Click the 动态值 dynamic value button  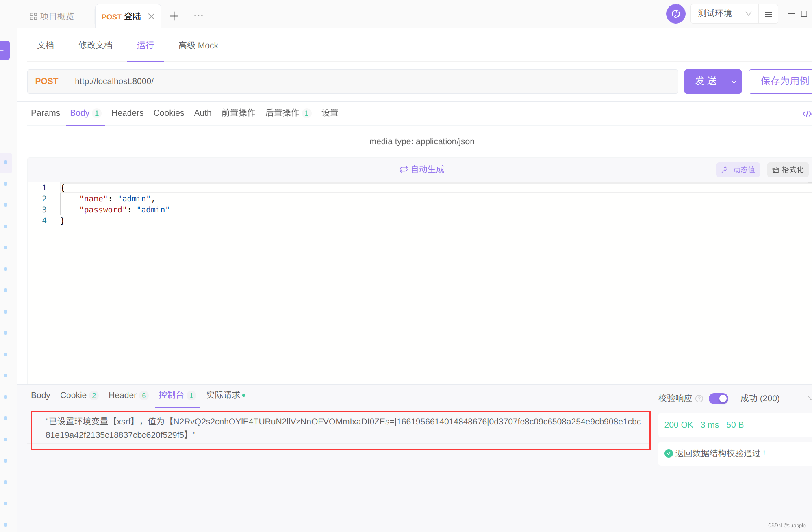[738, 170]
